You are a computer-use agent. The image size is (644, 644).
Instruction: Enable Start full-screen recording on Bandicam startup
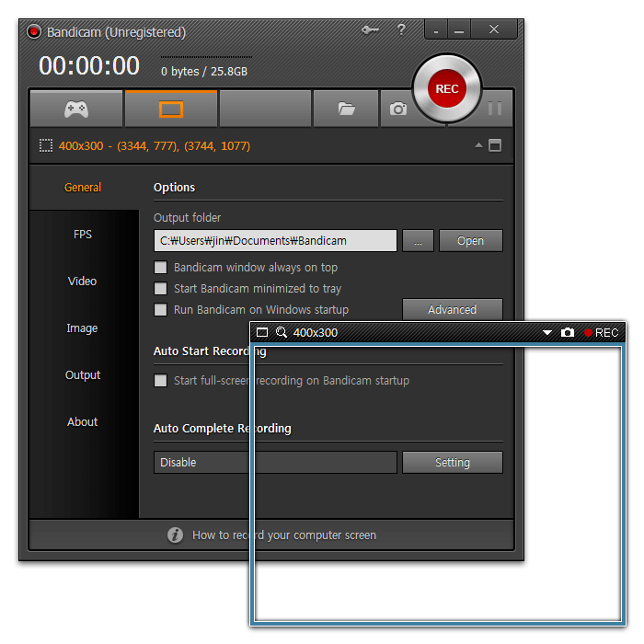(161, 380)
